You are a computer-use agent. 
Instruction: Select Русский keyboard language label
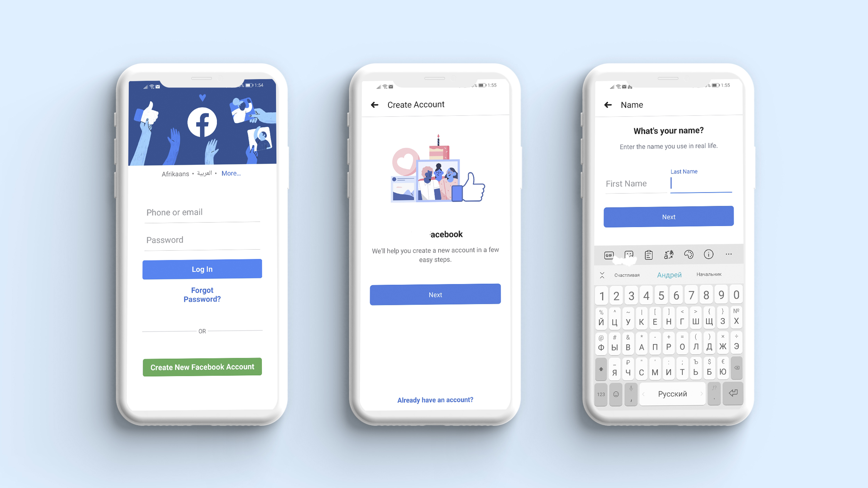673,393
